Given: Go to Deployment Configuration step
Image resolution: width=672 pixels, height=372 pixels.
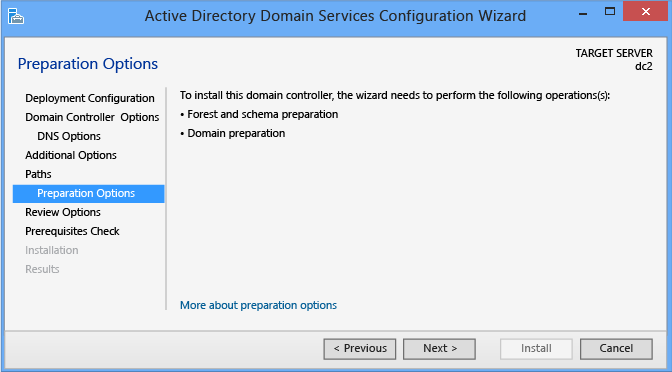Looking at the screenshot, I should 90,98.
